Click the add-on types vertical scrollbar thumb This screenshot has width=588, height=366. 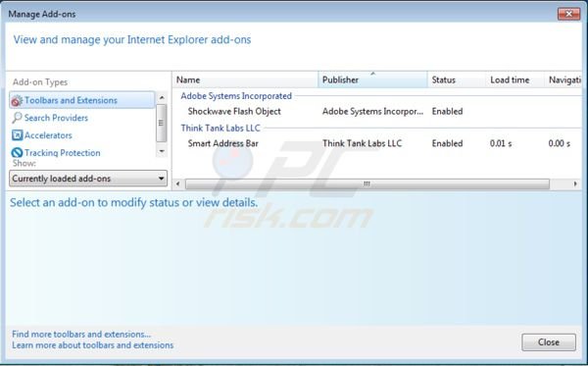pyautogui.click(x=162, y=123)
